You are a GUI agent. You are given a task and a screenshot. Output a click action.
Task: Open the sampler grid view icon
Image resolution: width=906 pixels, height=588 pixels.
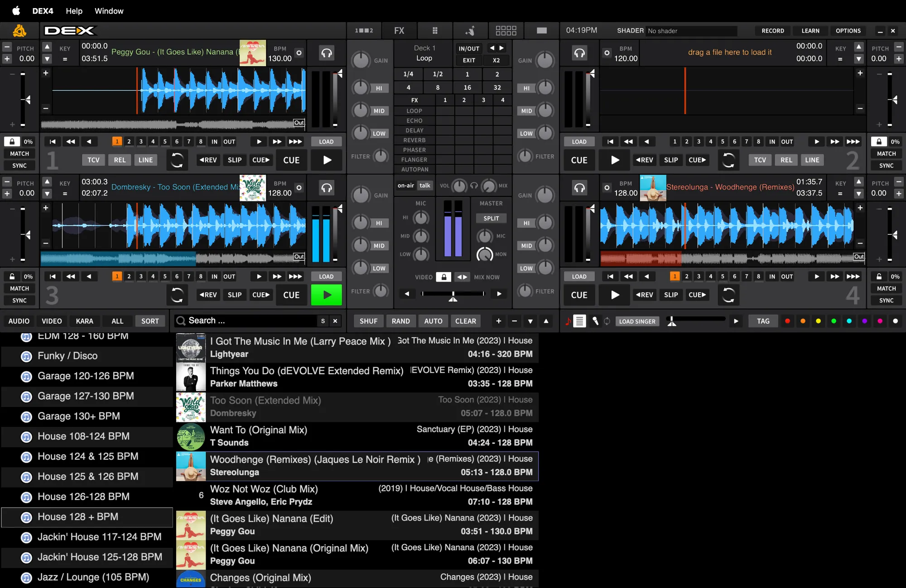(435, 31)
